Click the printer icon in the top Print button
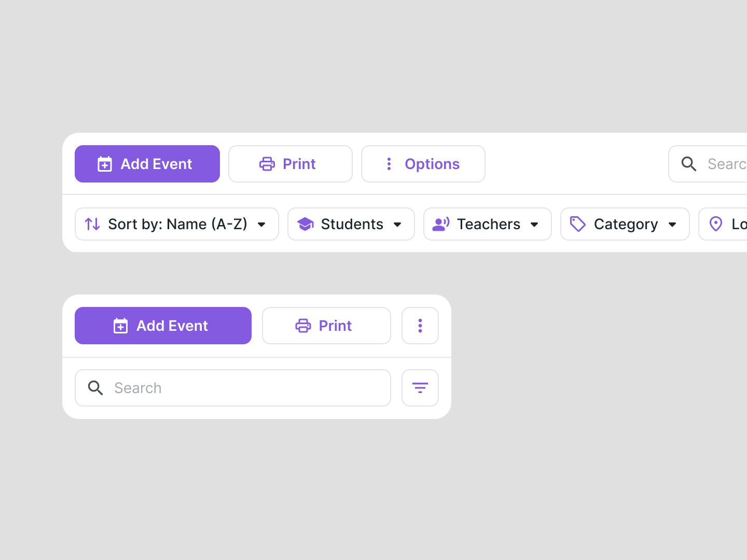The width and height of the screenshot is (747, 560). pos(267,164)
